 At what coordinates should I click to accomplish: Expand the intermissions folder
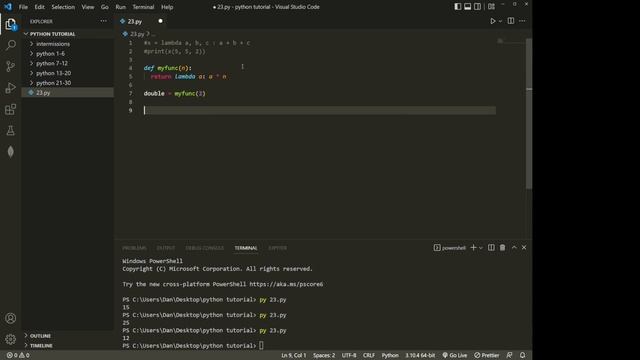(53, 44)
